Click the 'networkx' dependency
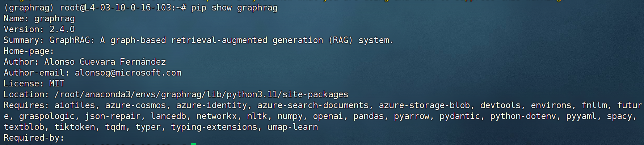This screenshot has height=145, width=644. click(x=216, y=116)
